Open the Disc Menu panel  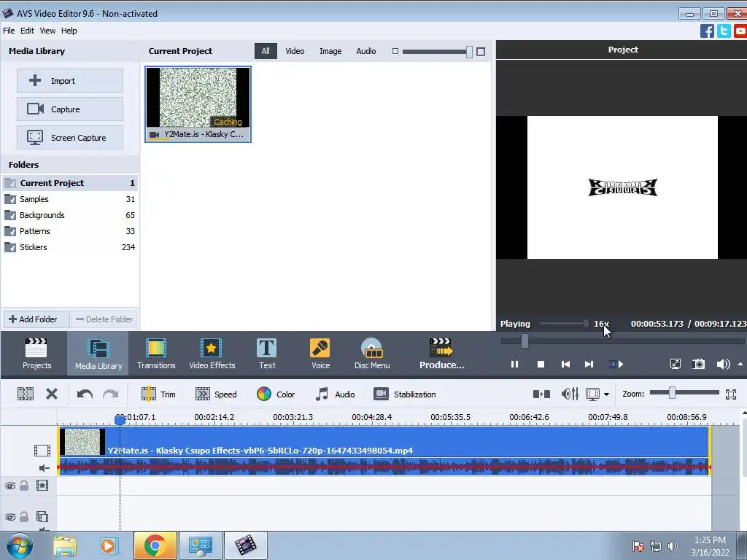371,354
